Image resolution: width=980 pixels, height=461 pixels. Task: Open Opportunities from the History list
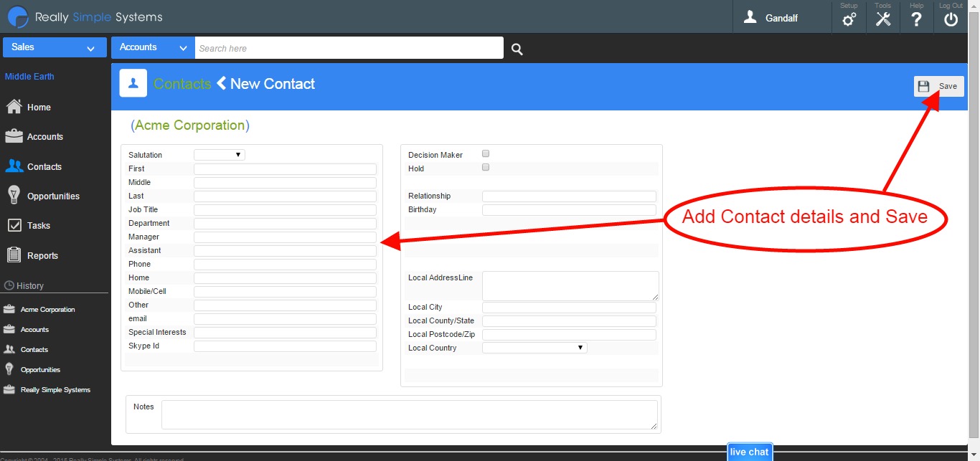pyautogui.click(x=32, y=370)
